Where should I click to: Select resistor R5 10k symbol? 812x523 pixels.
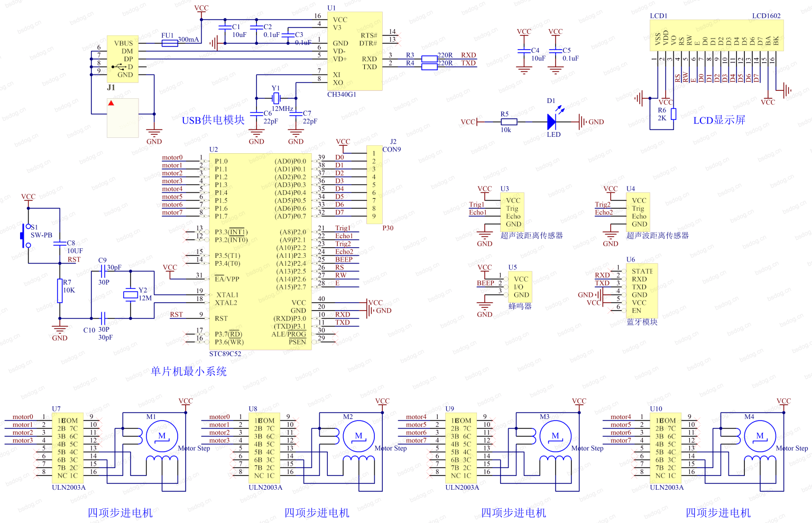(x=509, y=122)
